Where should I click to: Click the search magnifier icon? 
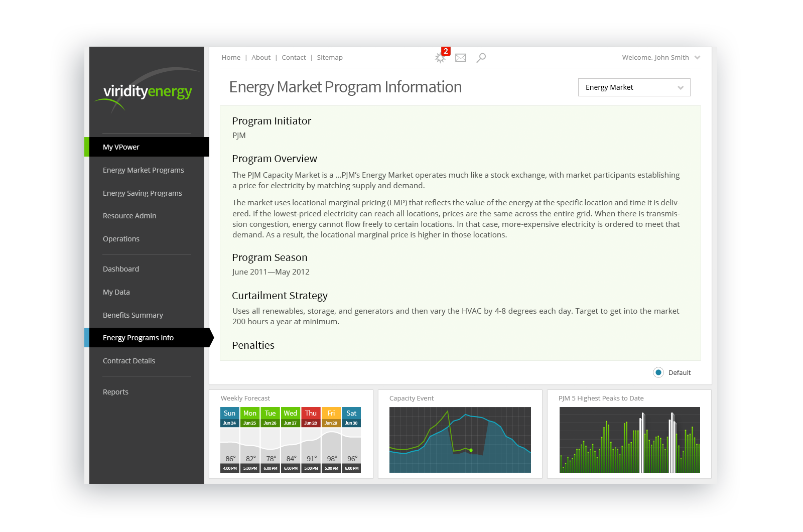point(481,58)
